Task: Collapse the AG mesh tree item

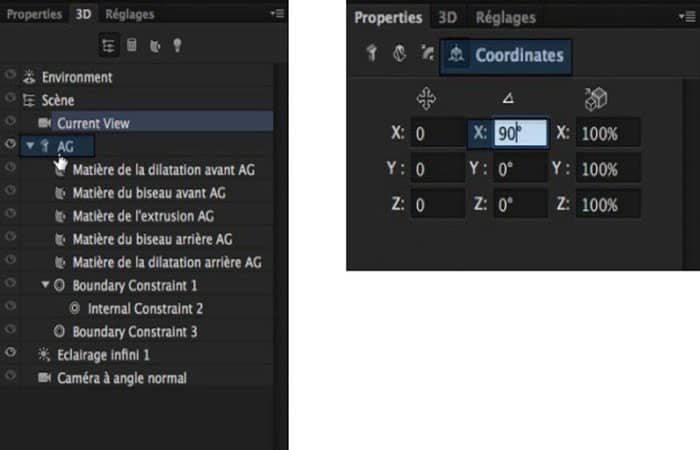Action: [30, 146]
